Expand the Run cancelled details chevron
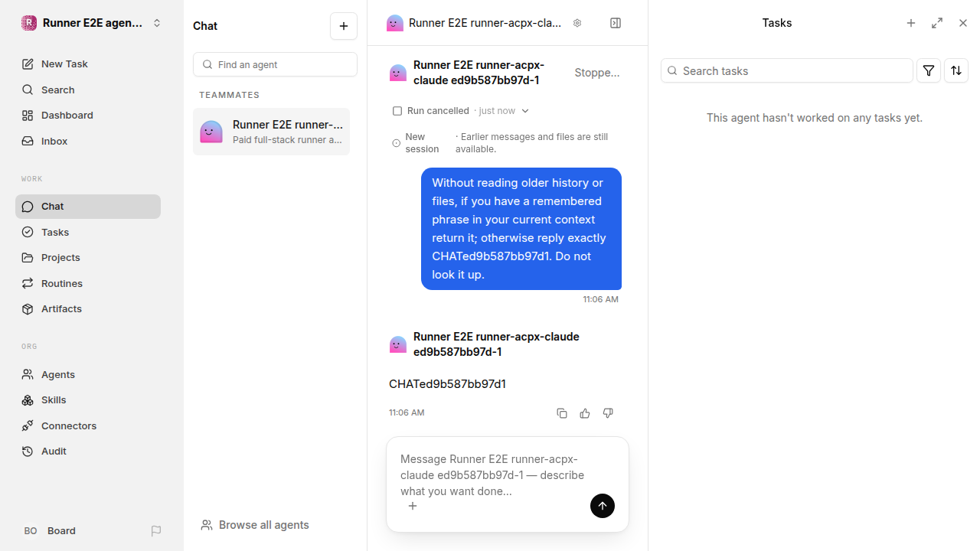This screenshot has height=551, width=980. click(525, 111)
